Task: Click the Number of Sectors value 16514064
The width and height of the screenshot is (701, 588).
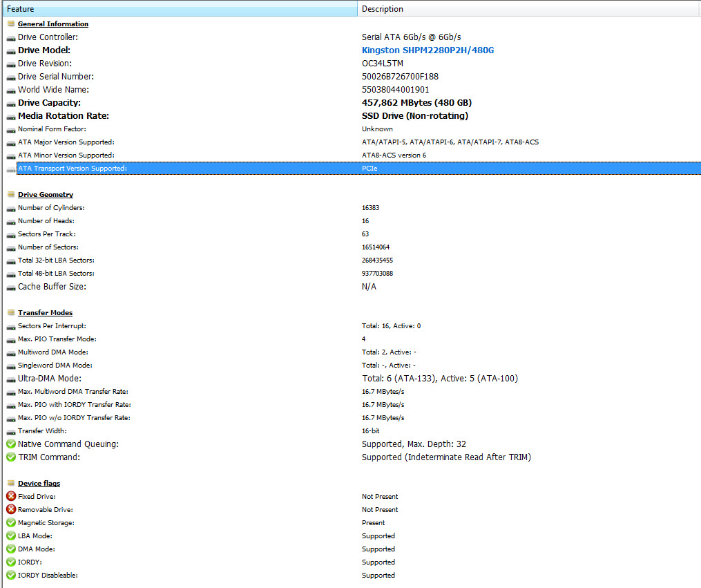Action: 376,247
